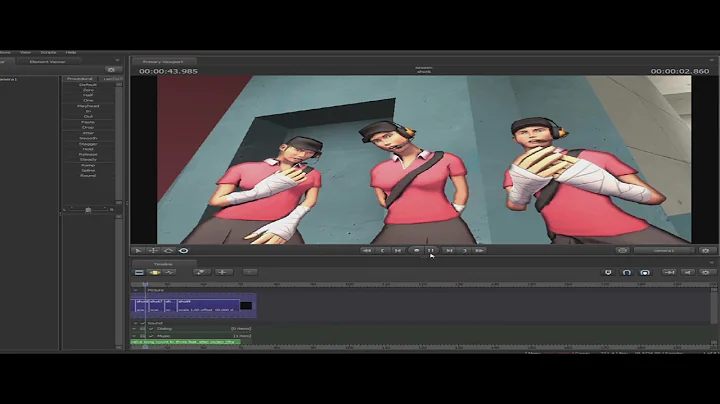
Task: Open Timeline panel dropdown arrow
Action: pyautogui.click(x=712, y=263)
